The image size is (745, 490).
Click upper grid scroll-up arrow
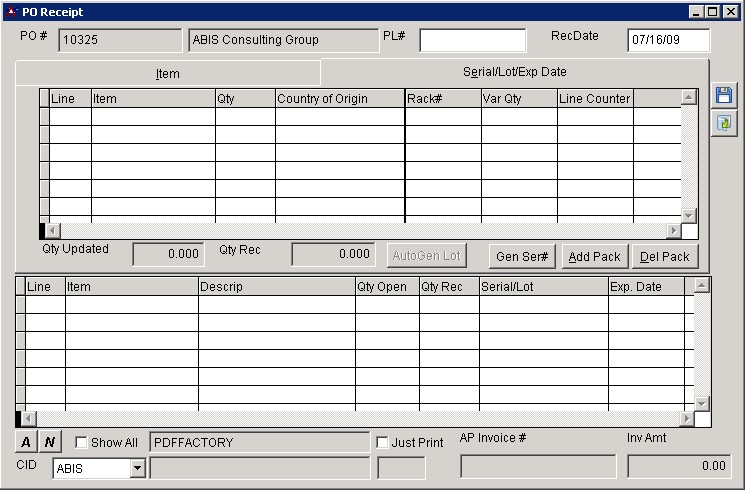coord(688,97)
